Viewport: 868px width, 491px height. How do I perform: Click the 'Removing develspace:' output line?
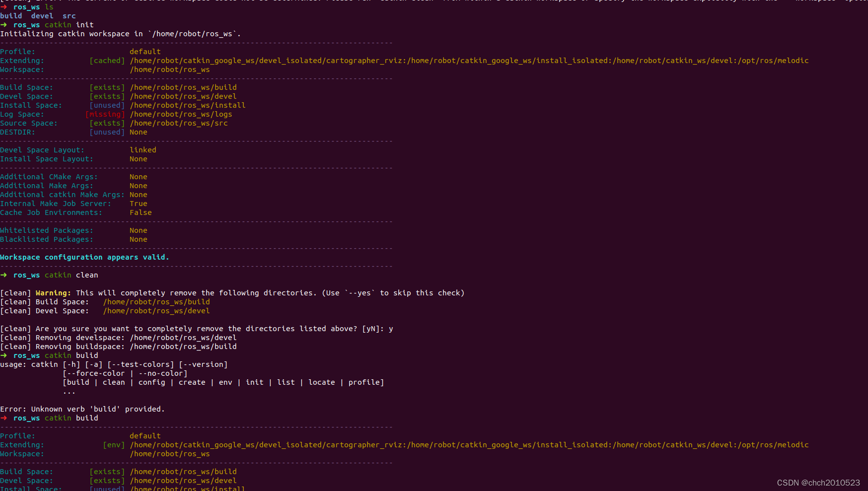(x=118, y=338)
